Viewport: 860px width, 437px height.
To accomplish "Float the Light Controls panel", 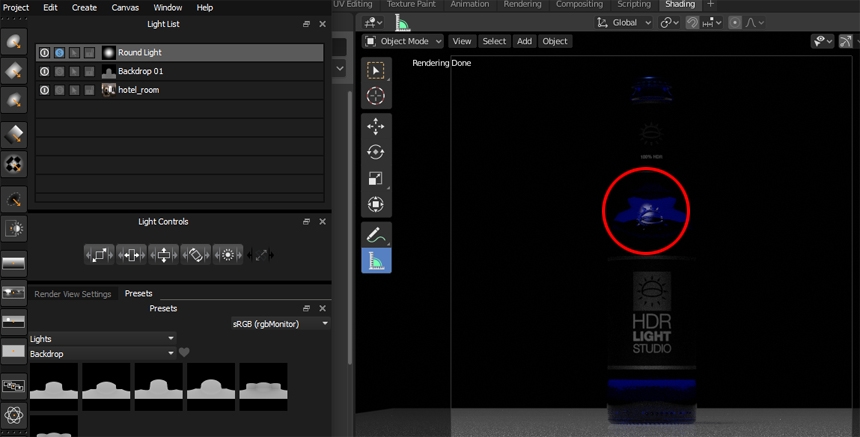I will point(307,222).
